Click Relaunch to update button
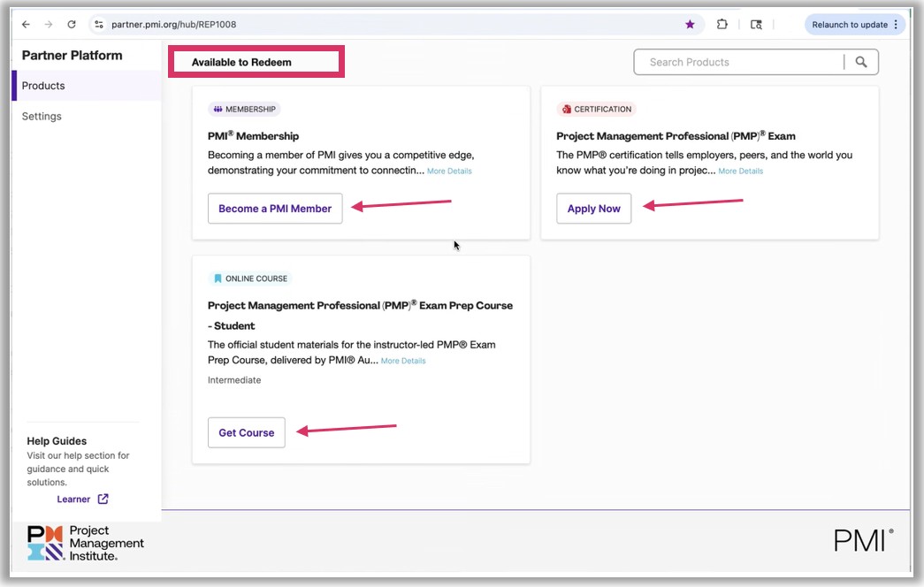The width and height of the screenshot is (924, 587). tap(849, 24)
